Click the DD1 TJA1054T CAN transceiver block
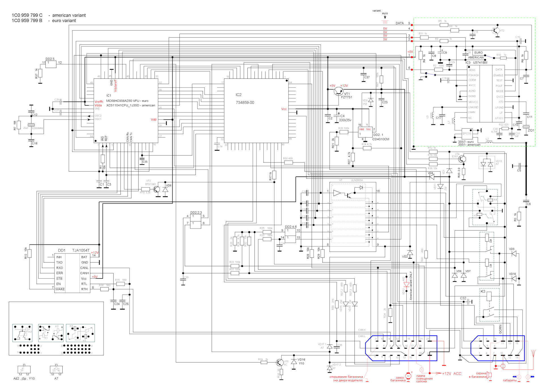Viewport: 544px width, 392px height. click(72, 273)
